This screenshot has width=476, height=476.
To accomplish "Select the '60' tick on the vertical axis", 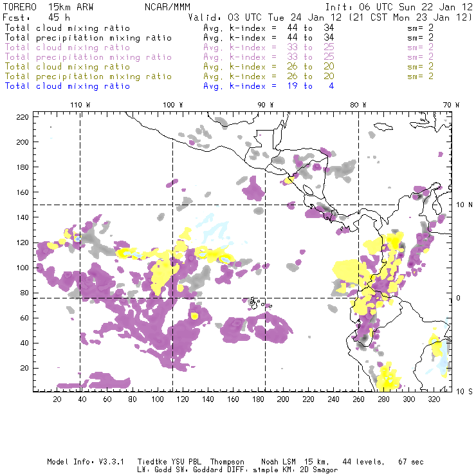I will pyautogui.click(x=24, y=318).
